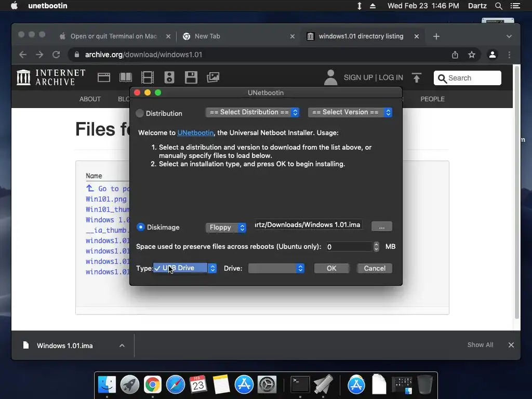The width and height of the screenshot is (532, 399).
Task: Click the persistence space MB field
Action: pos(349,247)
